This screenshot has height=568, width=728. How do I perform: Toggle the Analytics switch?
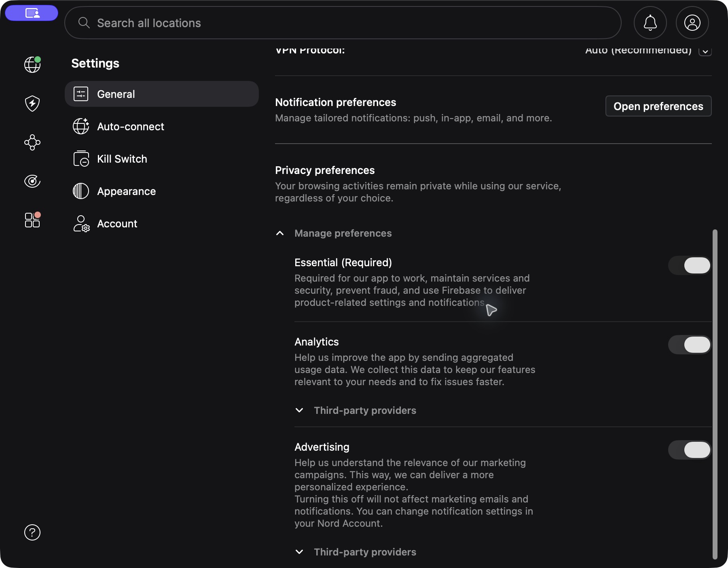click(x=690, y=345)
